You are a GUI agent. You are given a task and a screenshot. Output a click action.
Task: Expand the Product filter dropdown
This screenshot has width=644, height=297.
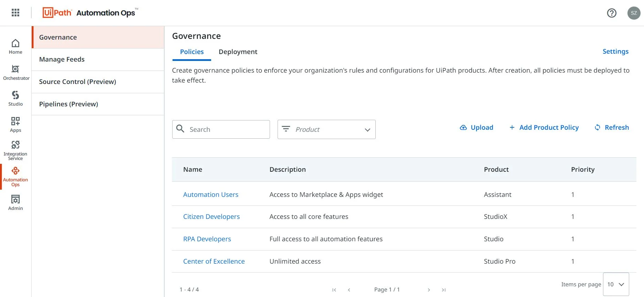tap(326, 129)
